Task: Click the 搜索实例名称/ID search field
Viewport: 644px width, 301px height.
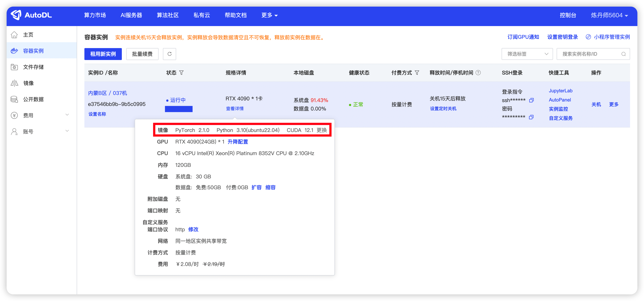Action: [x=590, y=54]
